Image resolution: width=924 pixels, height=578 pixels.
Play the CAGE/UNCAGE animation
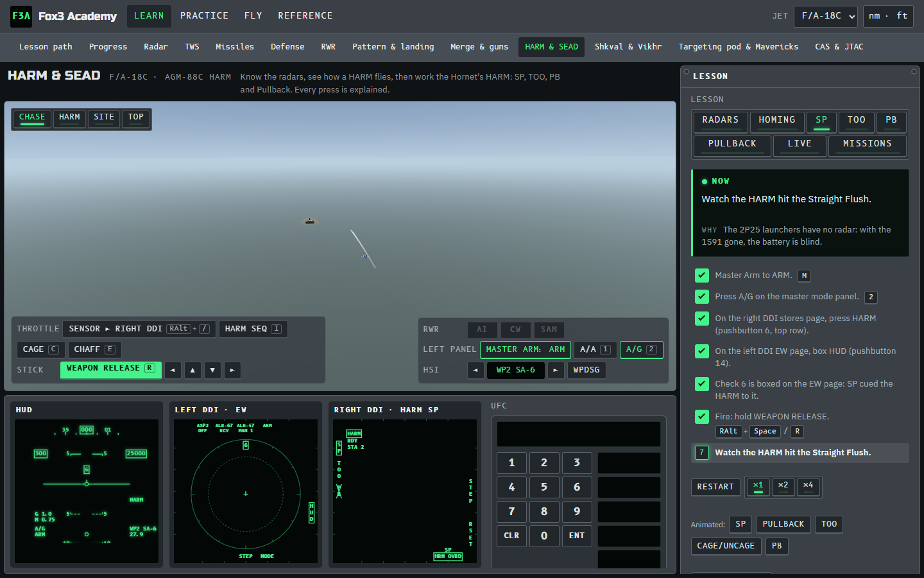click(726, 546)
